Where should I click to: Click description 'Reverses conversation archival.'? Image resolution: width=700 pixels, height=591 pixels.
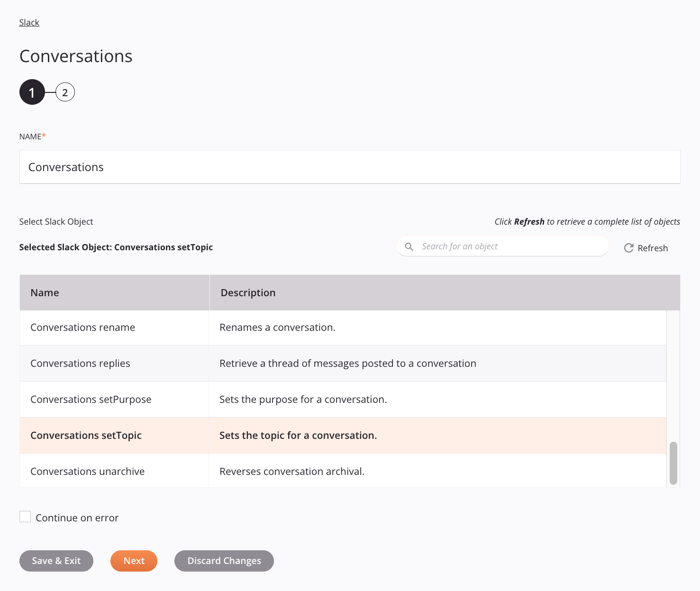click(292, 472)
